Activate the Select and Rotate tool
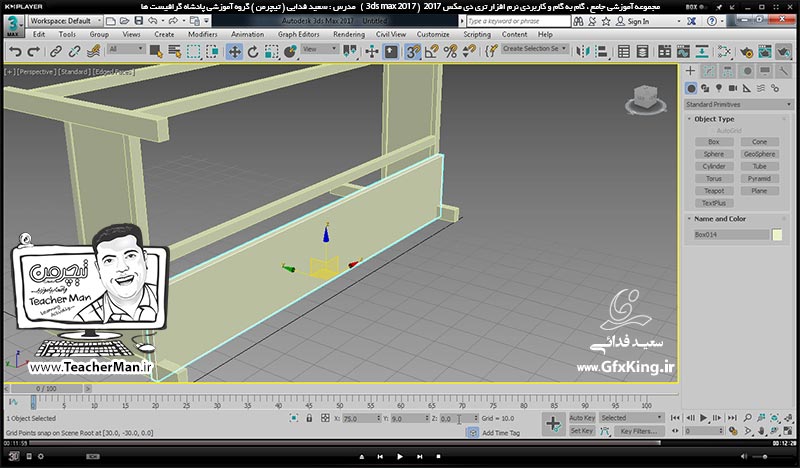The width and height of the screenshot is (800, 468). pyautogui.click(x=253, y=52)
